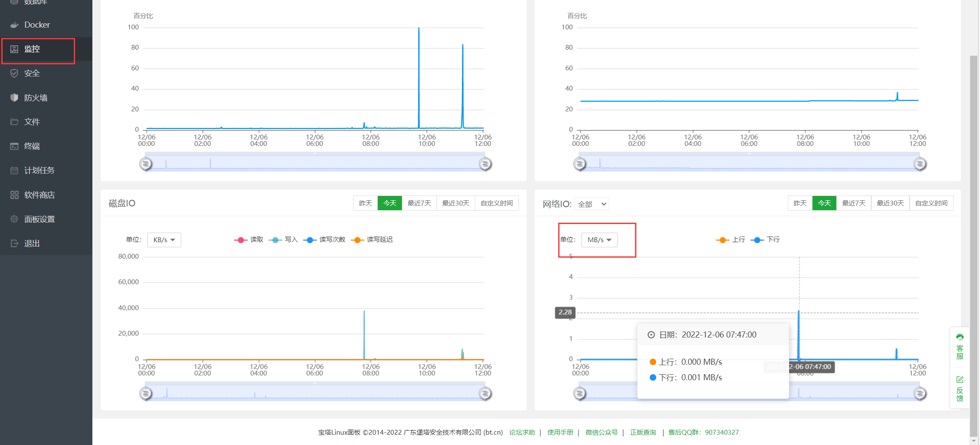The width and height of the screenshot is (980, 445).
Task: Open scheduled tasks calendar icon
Action: [x=14, y=170]
